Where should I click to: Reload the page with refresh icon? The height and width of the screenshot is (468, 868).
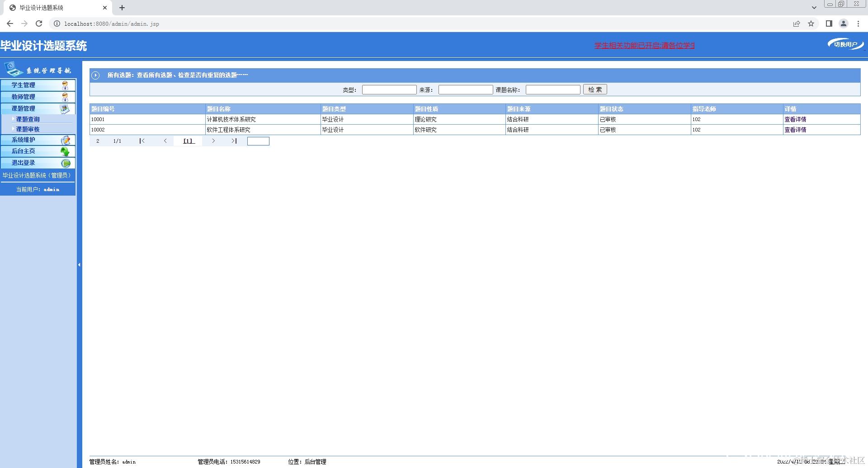pyautogui.click(x=39, y=23)
